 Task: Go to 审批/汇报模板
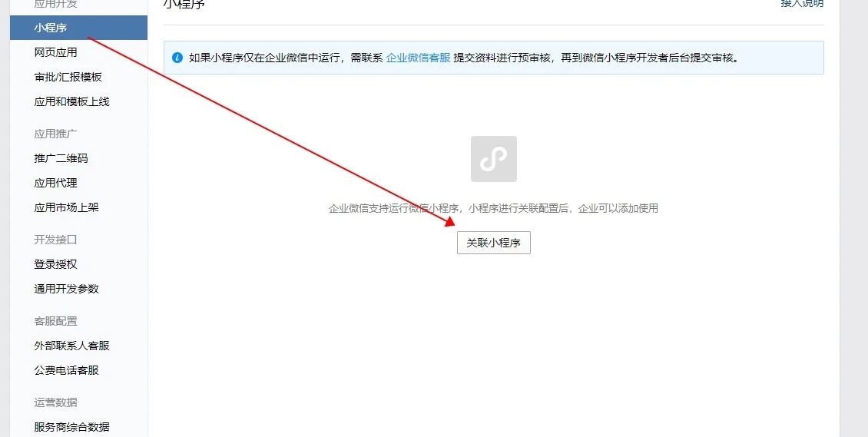(x=68, y=77)
